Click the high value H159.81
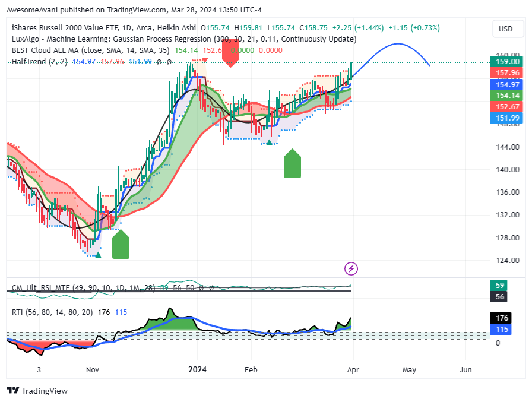The width and height of the screenshot is (532, 402). 248,28
